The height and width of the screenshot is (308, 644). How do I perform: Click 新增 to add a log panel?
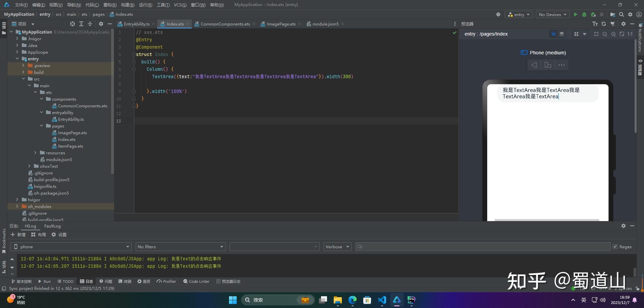[18, 235]
